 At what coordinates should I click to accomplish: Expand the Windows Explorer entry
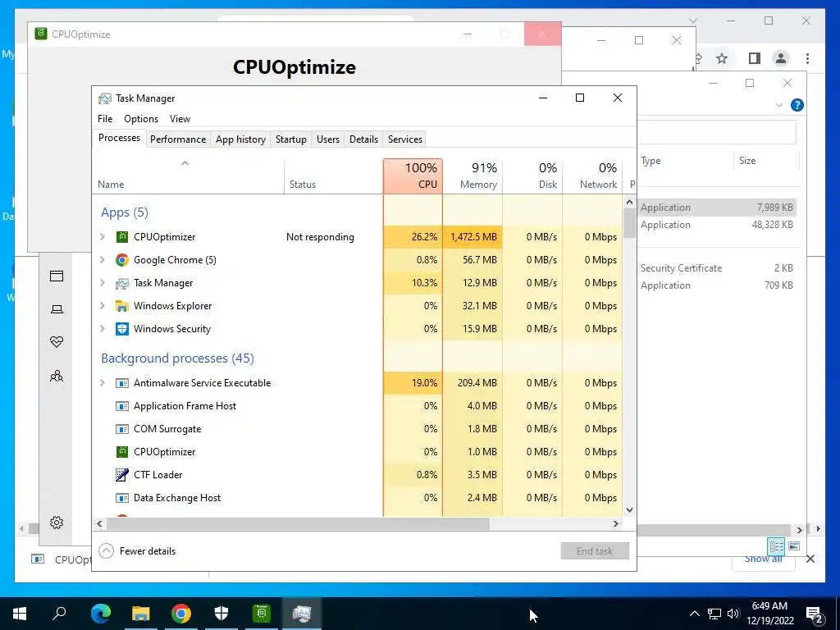point(103,306)
